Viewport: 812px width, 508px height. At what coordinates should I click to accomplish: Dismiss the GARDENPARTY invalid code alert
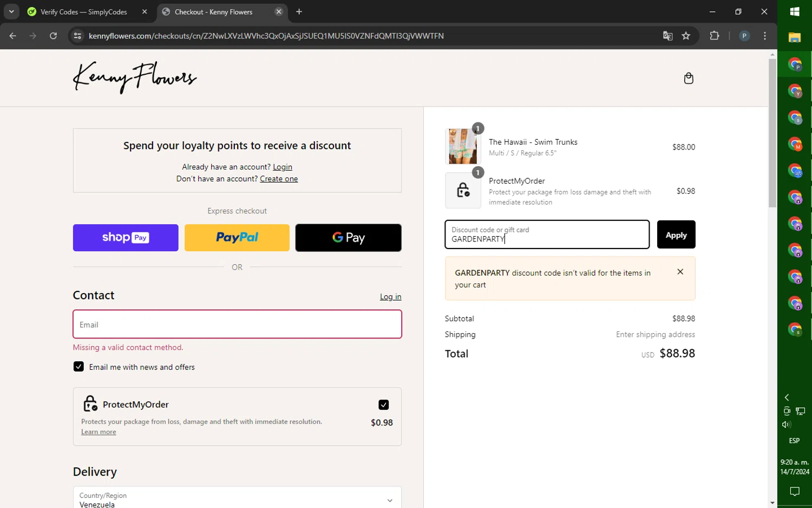pyautogui.click(x=680, y=272)
